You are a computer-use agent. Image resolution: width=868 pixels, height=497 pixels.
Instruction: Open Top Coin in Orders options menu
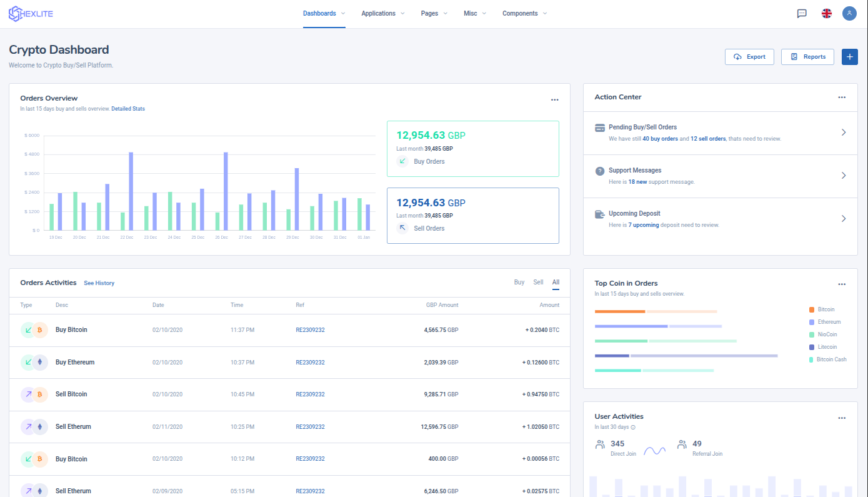842,284
